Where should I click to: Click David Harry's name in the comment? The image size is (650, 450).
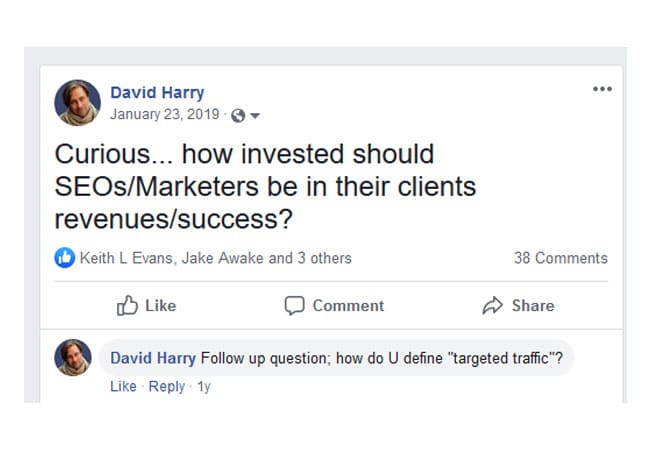153,358
